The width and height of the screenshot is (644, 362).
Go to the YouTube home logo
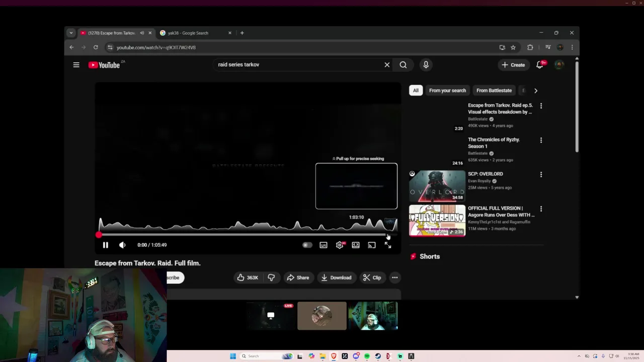coord(104,65)
